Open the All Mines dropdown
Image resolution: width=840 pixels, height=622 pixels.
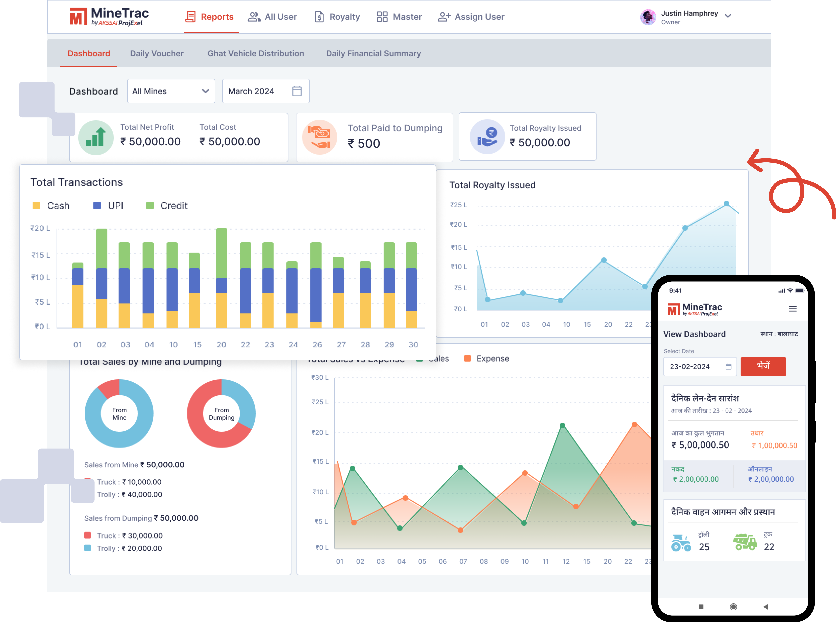171,91
